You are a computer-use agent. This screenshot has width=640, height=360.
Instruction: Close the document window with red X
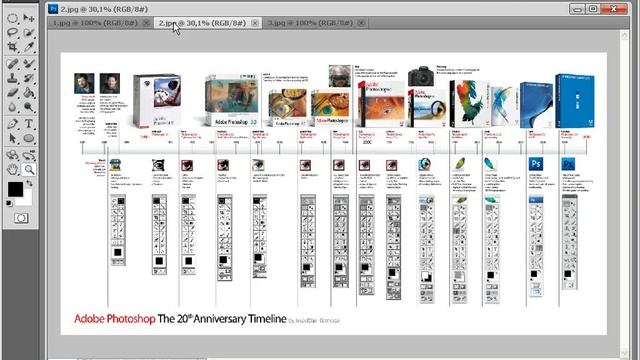(x=614, y=9)
